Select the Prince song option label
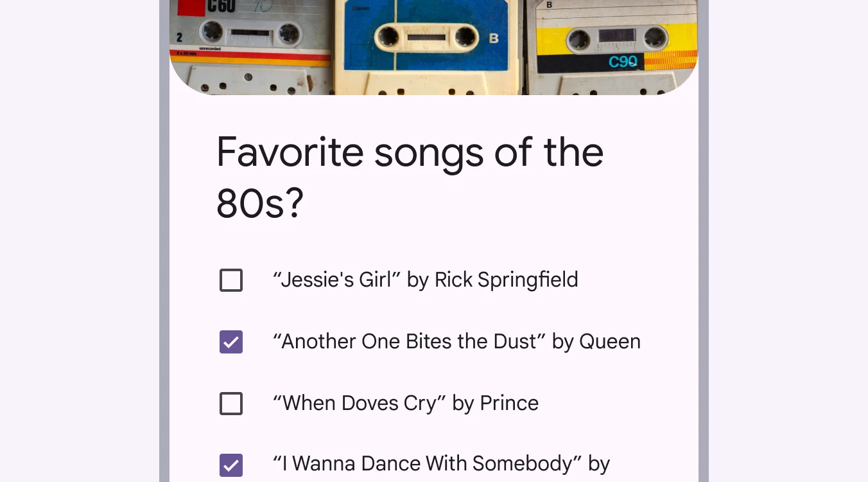 (406, 404)
